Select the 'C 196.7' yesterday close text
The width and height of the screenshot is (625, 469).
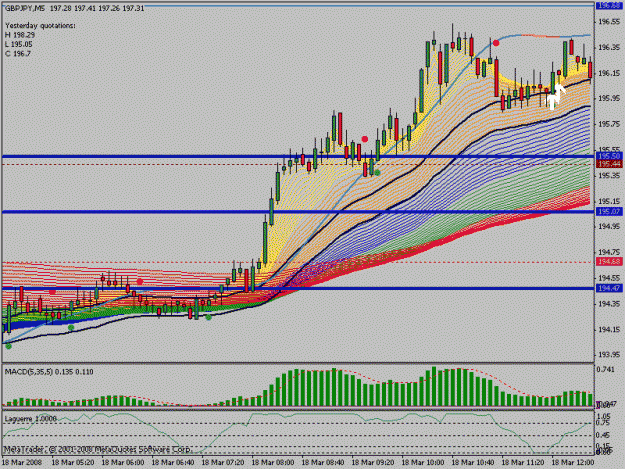click(x=18, y=53)
